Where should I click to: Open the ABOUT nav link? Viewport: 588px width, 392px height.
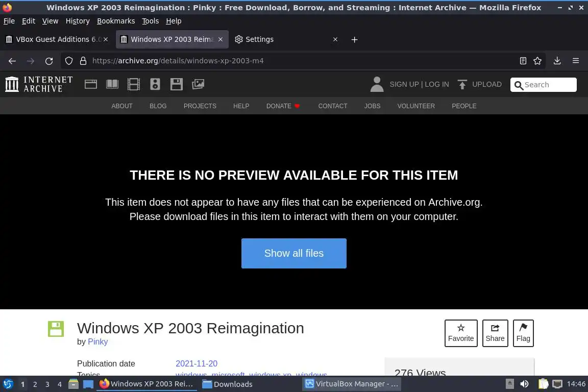122,106
